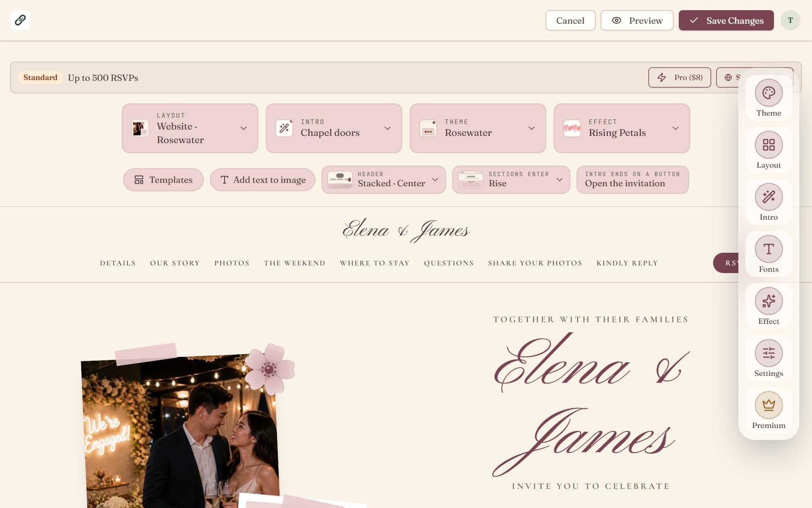Click the Together With Their Families text
The height and width of the screenshot is (508, 812).
coord(591,319)
